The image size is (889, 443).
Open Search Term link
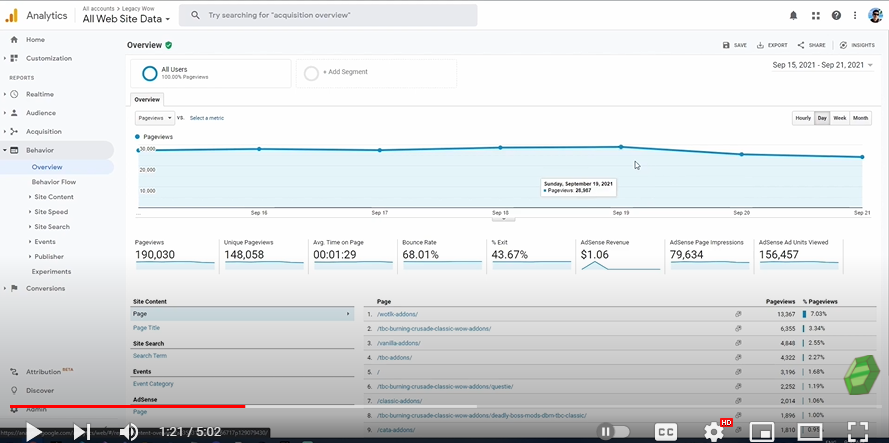click(150, 356)
